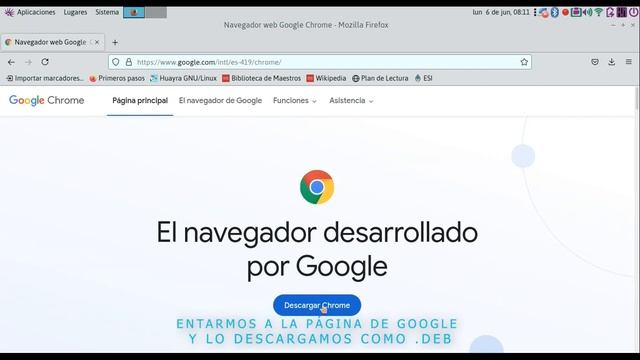Viewport: 640px width, 360px height.
Task: Open the Pocket save icon
Action: click(595, 62)
